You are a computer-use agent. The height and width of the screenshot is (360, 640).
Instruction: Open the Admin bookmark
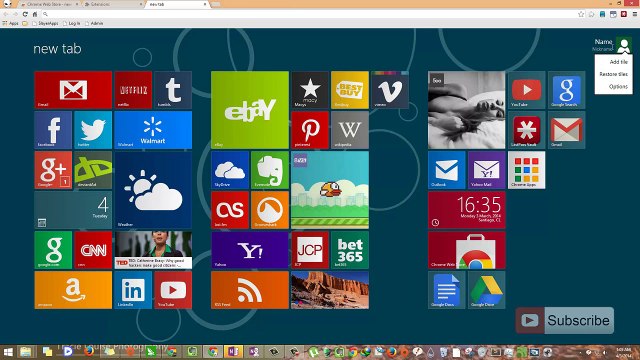[94, 23]
